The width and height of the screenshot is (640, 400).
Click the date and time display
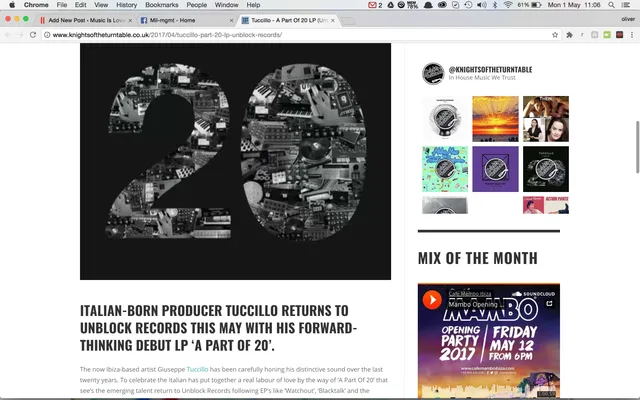[573, 5]
